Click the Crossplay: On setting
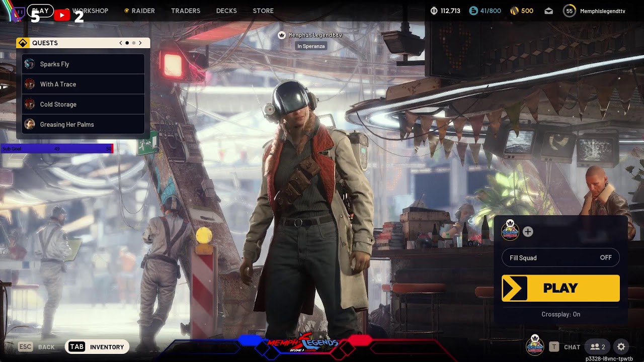644x362 pixels. click(x=561, y=314)
